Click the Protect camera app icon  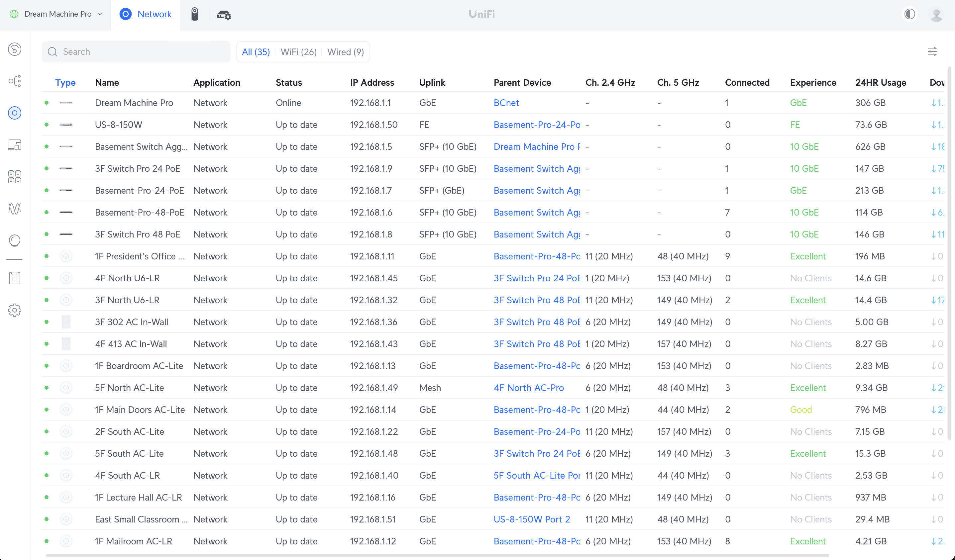click(x=194, y=14)
